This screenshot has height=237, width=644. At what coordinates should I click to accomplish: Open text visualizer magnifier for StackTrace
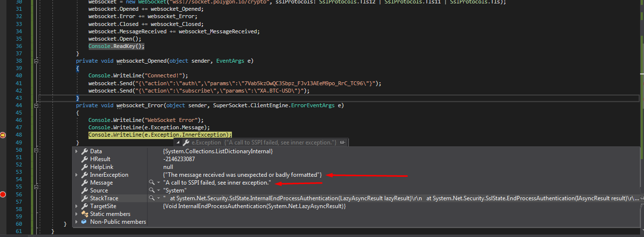[x=152, y=198]
